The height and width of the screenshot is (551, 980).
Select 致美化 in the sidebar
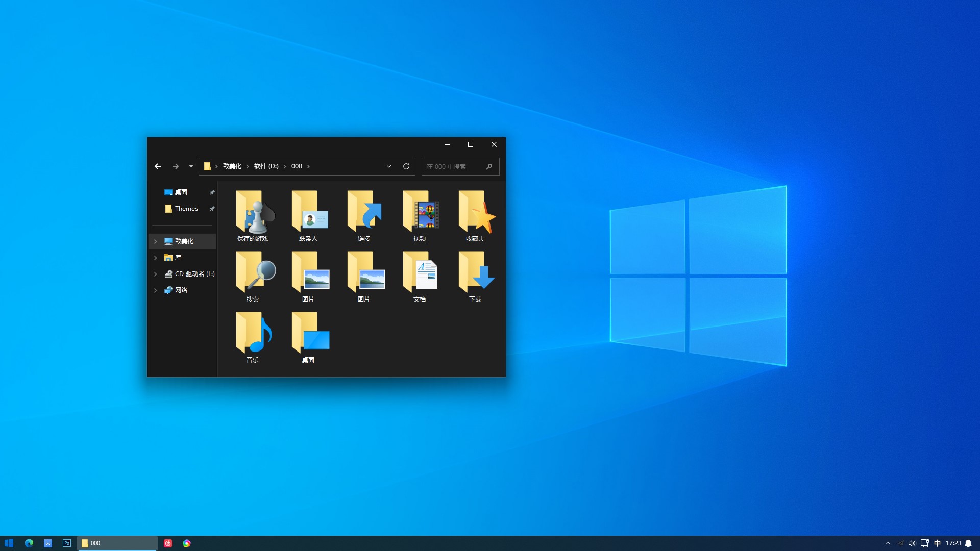pos(184,241)
